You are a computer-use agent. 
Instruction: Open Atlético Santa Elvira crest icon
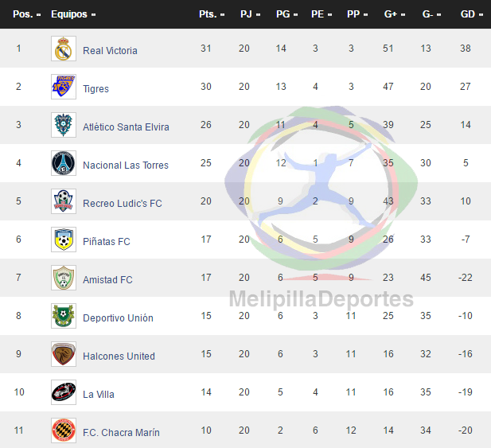click(x=64, y=125)
